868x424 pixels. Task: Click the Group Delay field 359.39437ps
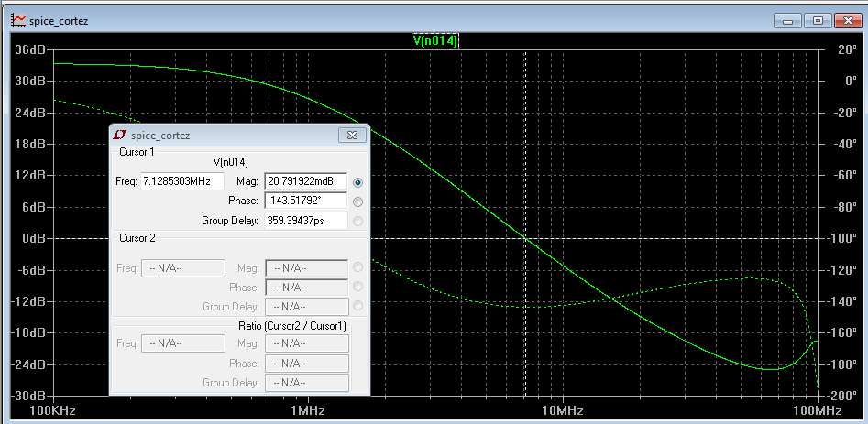coord(306,221)
